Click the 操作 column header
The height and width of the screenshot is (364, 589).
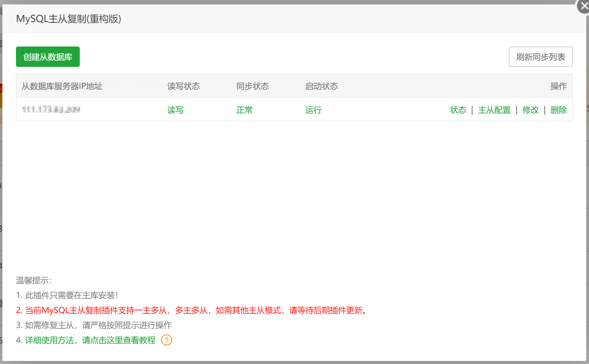pos(558,86)
